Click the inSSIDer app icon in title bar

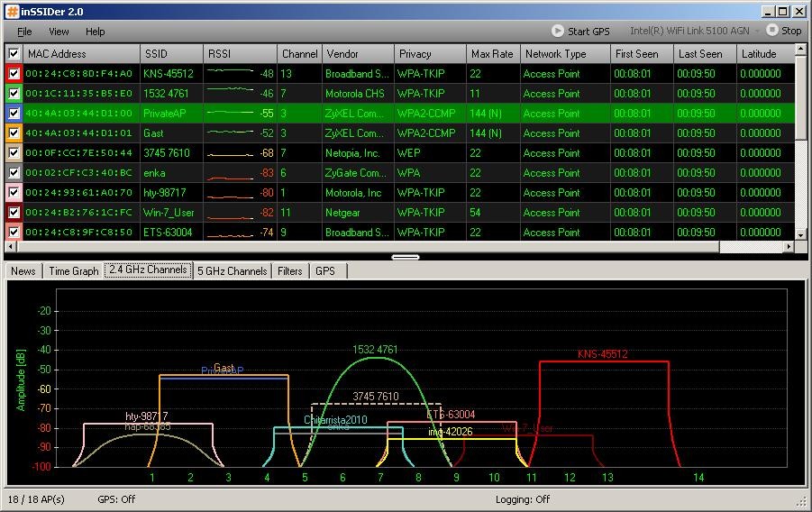(12, 11)
